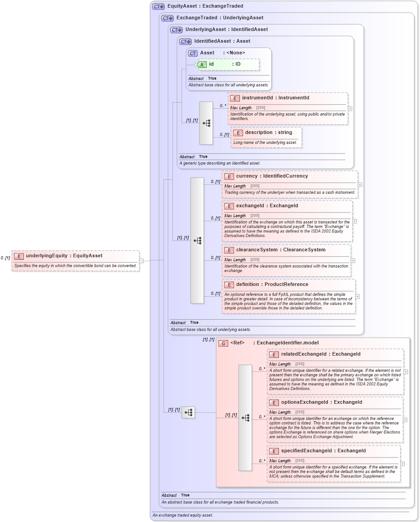Click the CT icon of UnderlyingAsset type
Viewport: 420px width, 522px height.
click(177, 30)
